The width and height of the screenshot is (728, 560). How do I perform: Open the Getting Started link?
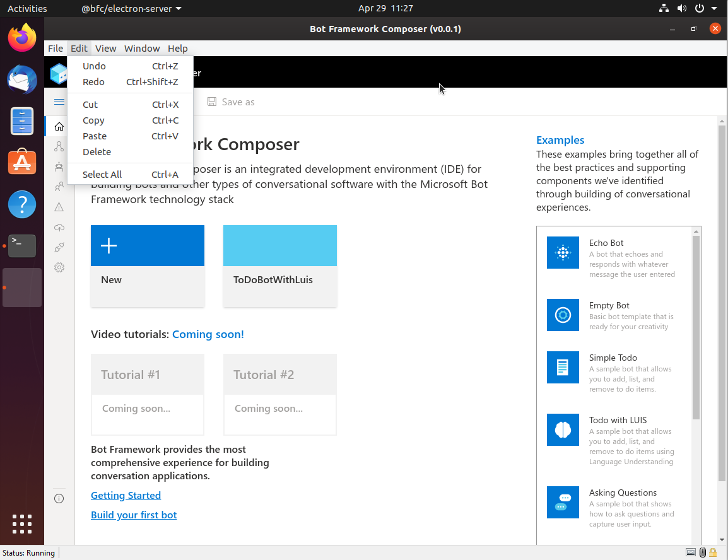click(x=126, y=496)
